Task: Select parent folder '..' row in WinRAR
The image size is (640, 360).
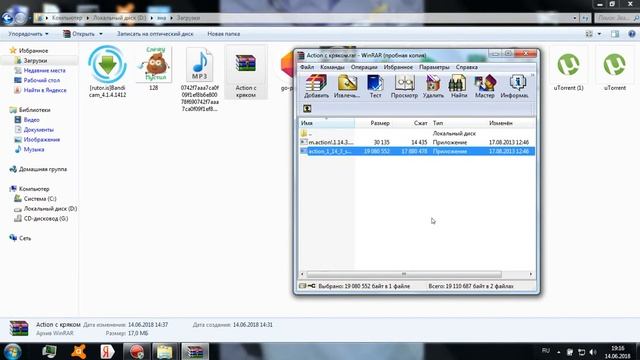Action: pos(417,133)
